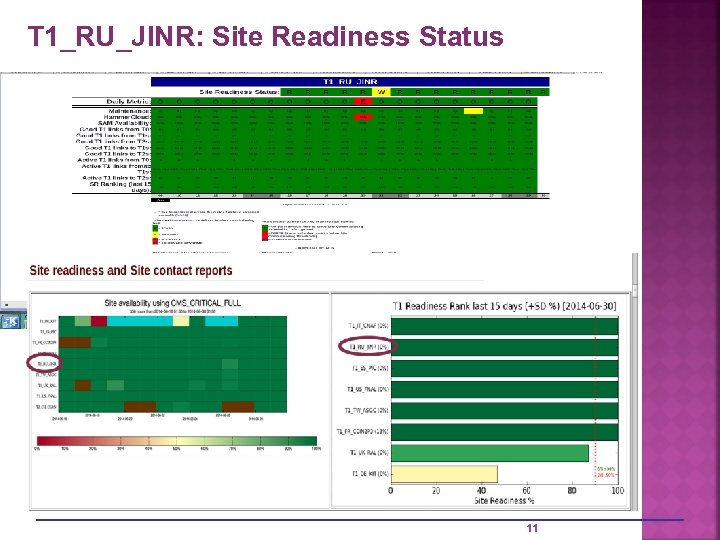Click the red cell in the Hammer Cloud row
The image size is (720, 540).
[363, 117]
